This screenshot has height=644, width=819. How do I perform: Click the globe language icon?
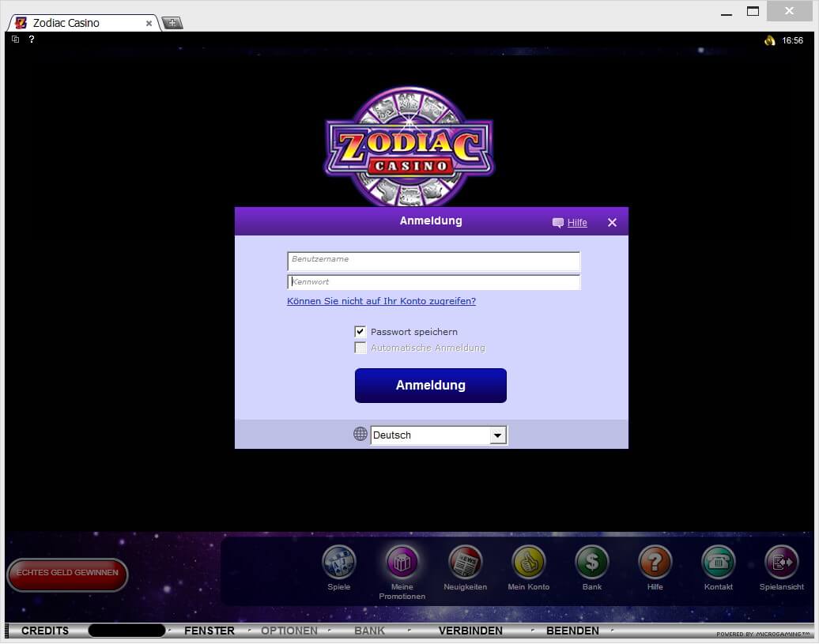point(360,434)
